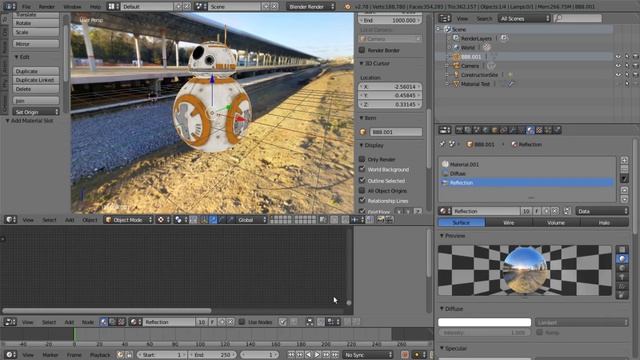Screen dimensions: 640x360
Task: Click jump to last frame icon
Action: (x=335, y=355)
